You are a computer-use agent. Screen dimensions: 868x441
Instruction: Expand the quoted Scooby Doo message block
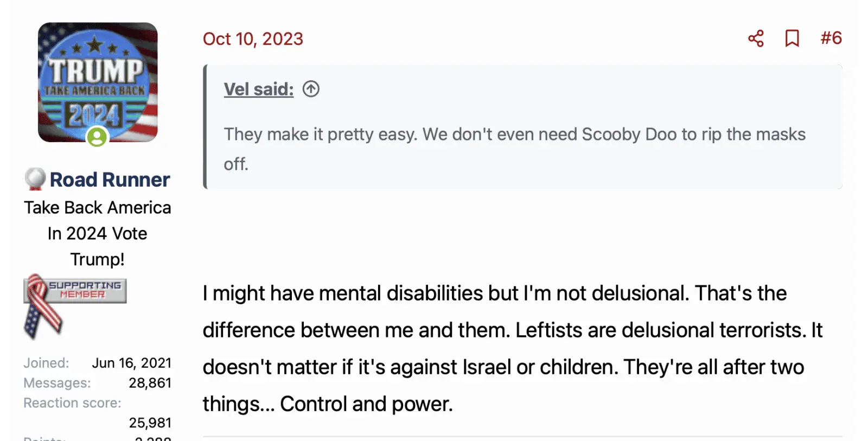(514, 149)
